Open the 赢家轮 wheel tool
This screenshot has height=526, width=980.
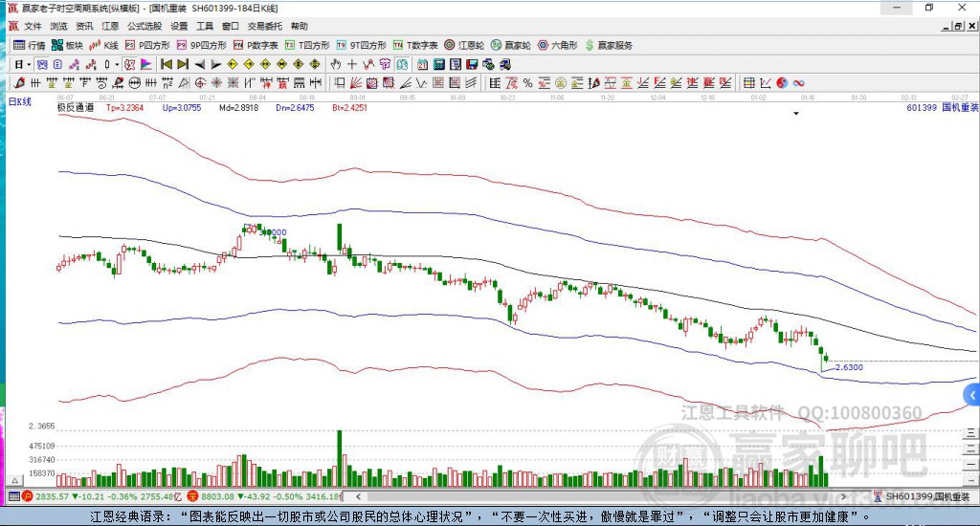tap(511, 45)
